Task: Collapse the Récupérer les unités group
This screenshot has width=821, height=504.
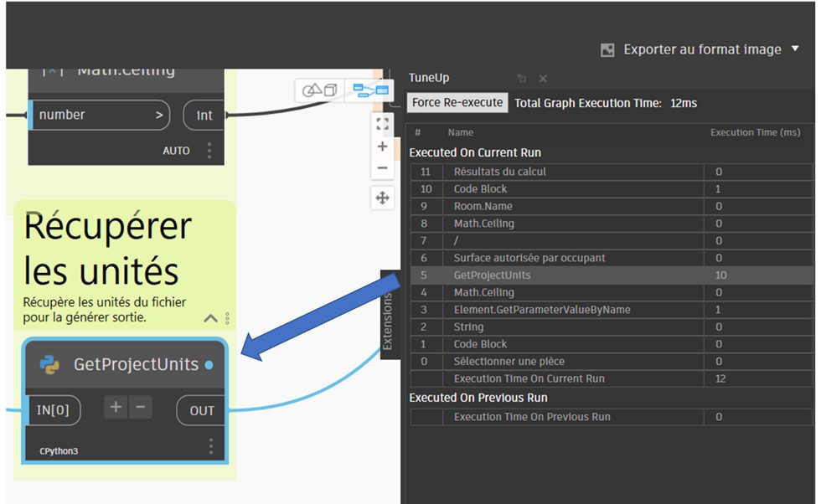Action: tap(210, 318)
